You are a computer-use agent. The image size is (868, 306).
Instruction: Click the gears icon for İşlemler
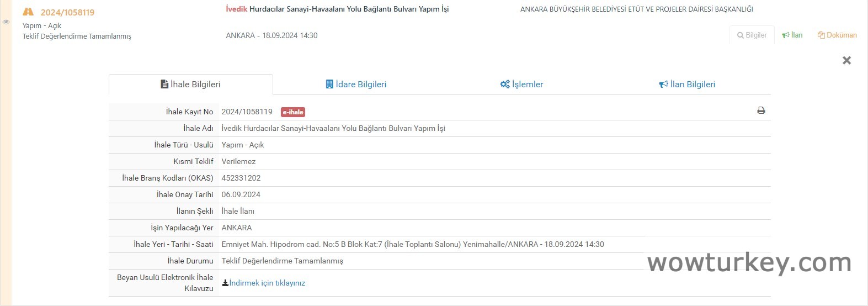tap(504, 85)
